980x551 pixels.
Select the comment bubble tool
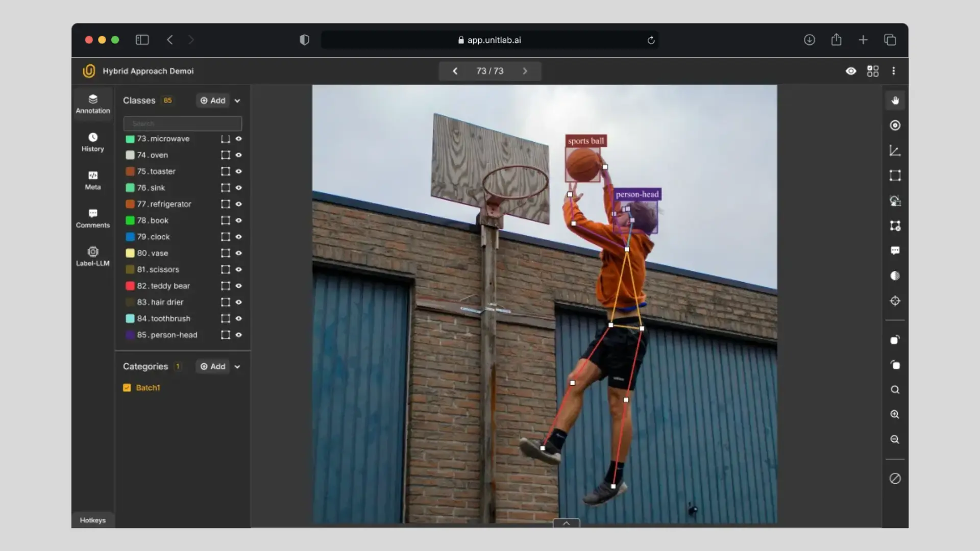click(895, 251)
